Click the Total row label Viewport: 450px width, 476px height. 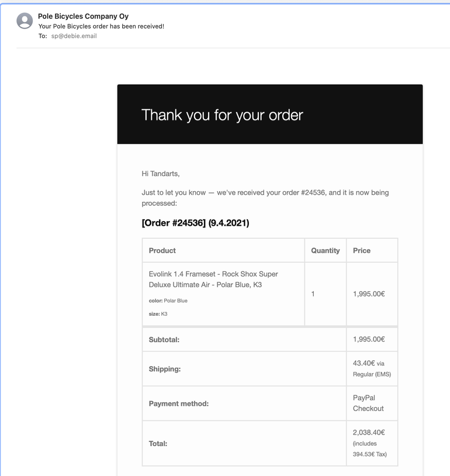[x=158, y=443]
